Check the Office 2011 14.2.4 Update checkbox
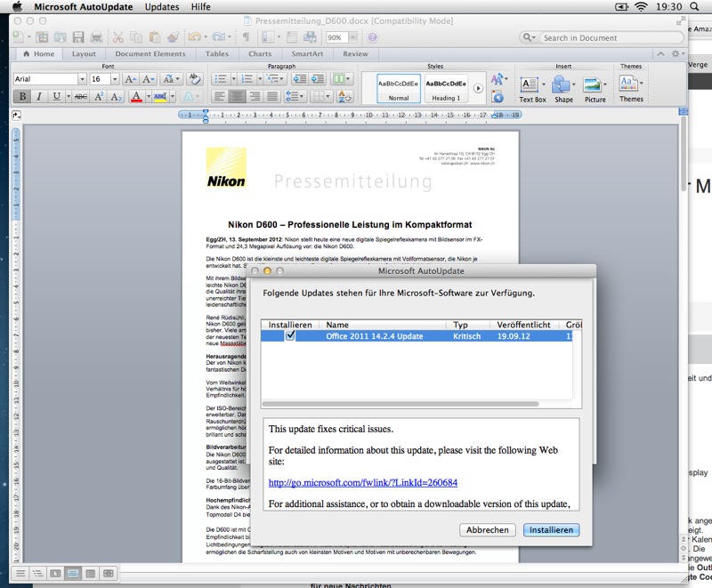This screenshot has width=712, height=588. point(289,336)
